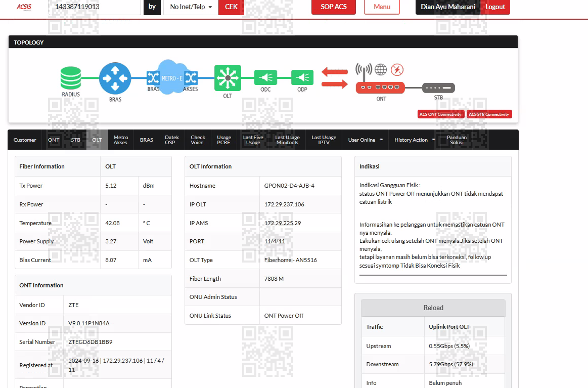The height and width of the screenshot is (388, 588).
Task: Open the SOP ACS page
Action: pos(333,7)
